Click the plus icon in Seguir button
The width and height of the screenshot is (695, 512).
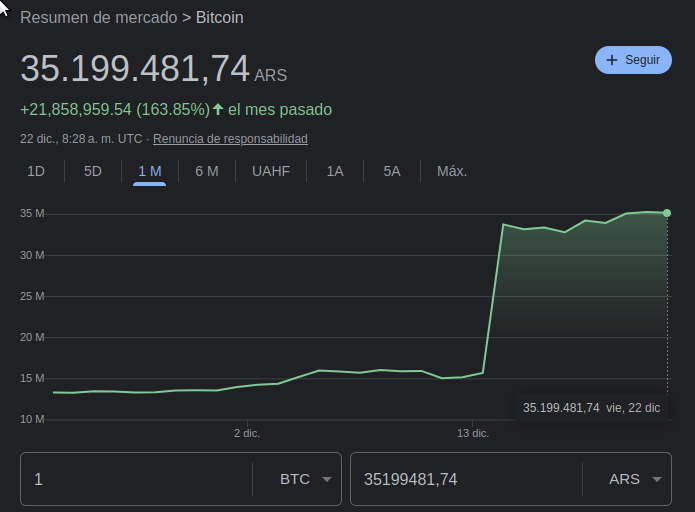(x=612, y=60)
